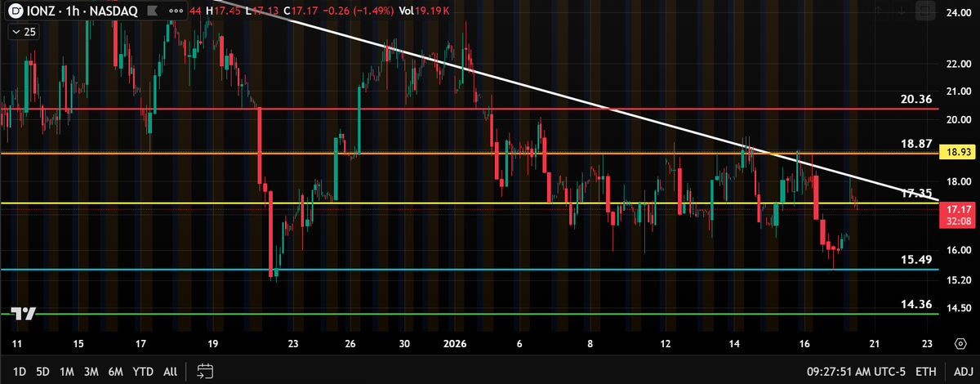Select the 1D date range

(20, 371)
